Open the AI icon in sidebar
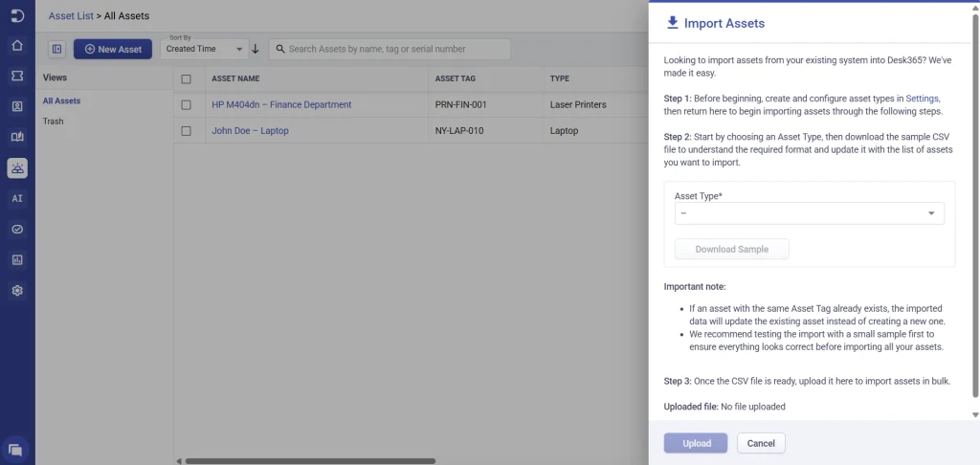The image size is (980, 465). coord(17,198)
